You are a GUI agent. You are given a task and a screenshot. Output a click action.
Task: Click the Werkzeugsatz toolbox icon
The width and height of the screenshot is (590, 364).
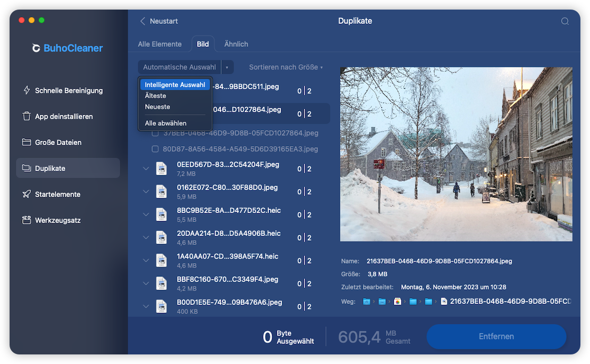click(27, 220)
